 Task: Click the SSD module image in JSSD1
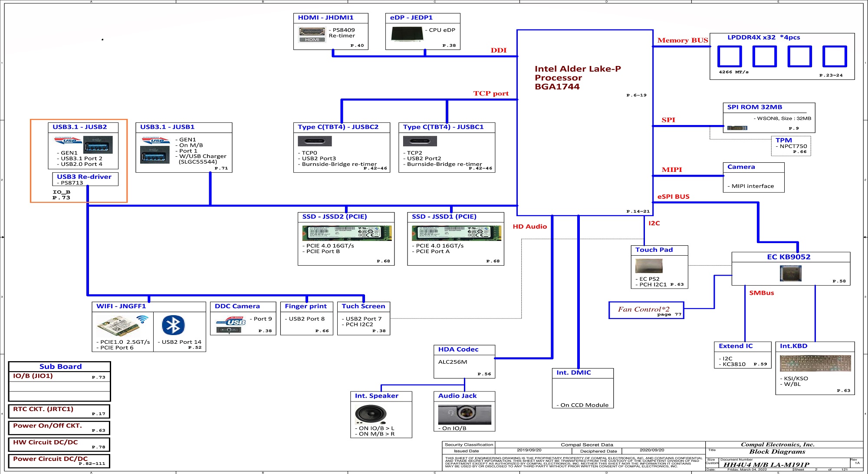point(456,233)
